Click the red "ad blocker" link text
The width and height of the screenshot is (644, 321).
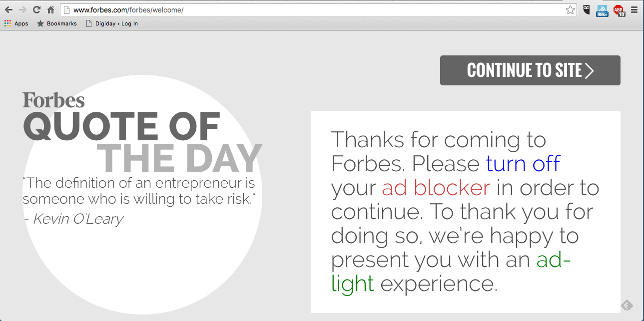tap(436, 188)
